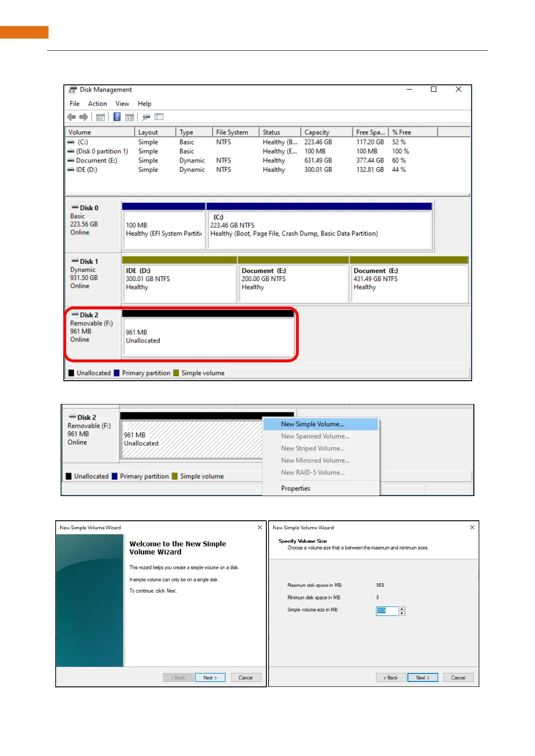Click the Back arrow in Disk Management toolbar
The height and width of the screenshot is (756, 535).
[71, 117]
